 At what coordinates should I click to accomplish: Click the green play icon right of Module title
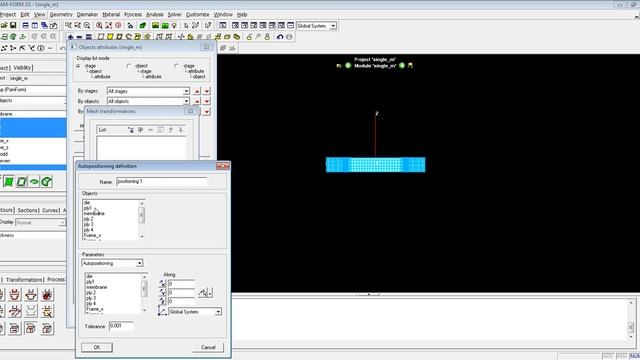[x=402, y=65]
